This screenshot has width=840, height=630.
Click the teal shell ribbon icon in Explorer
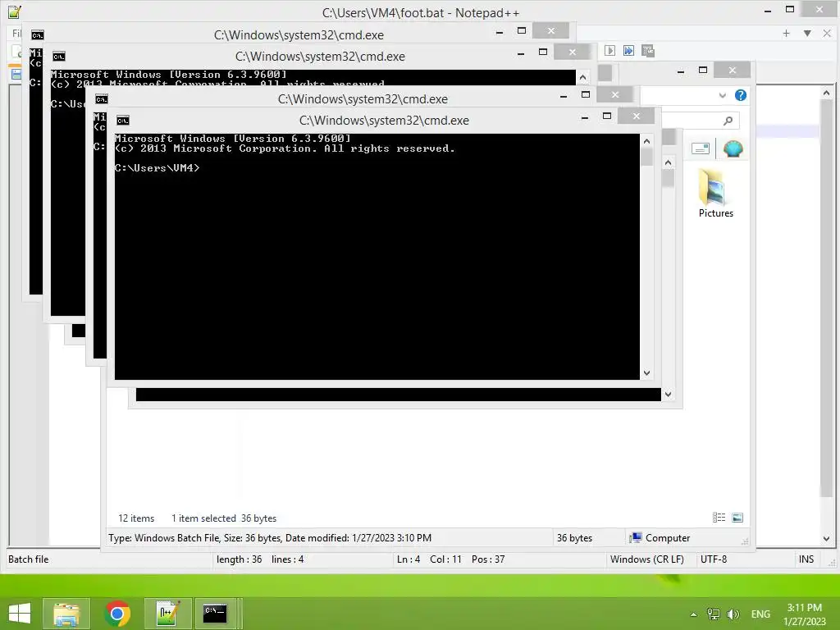click(x=733, y=148)
